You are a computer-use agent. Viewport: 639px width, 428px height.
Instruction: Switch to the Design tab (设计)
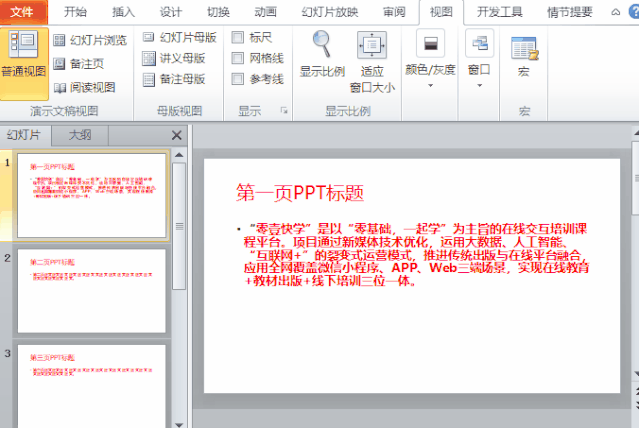170,12
